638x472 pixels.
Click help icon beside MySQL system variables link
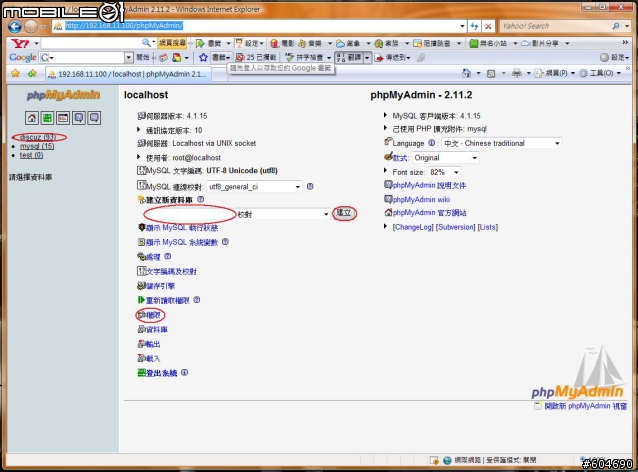(x=225, y=242)
